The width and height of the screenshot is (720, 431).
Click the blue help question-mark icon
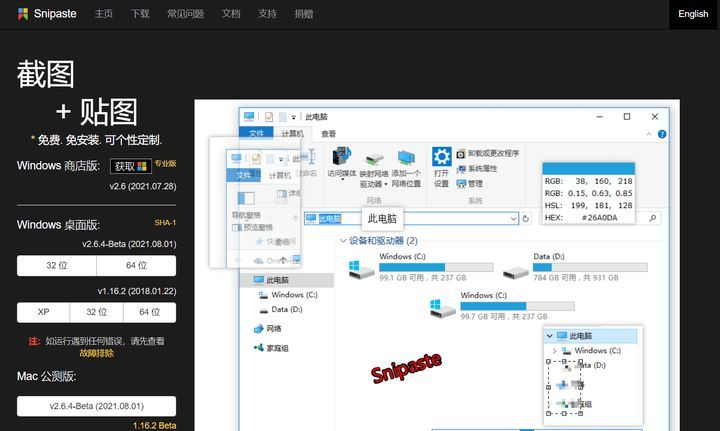[x=662, y=134]
